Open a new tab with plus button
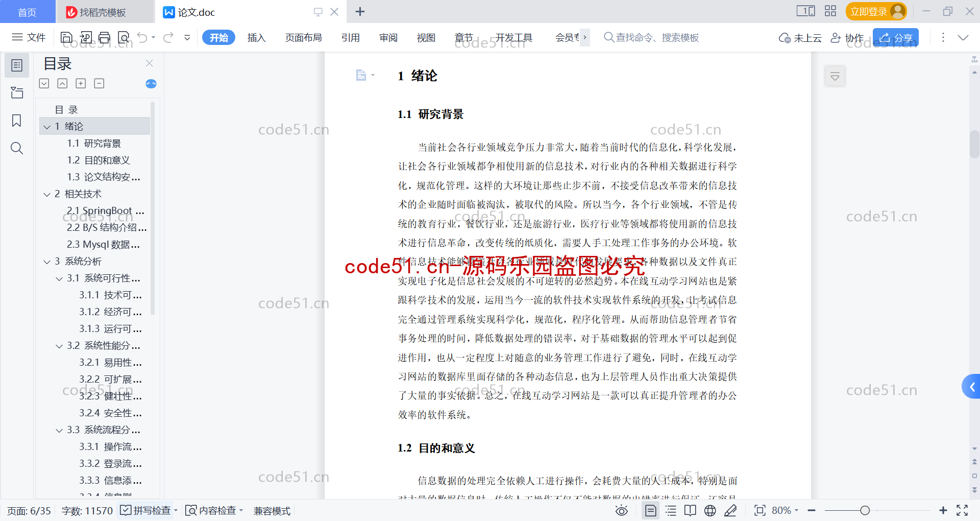Image resolution: width=980 pixels, height=521 pixels. (360, 11)
